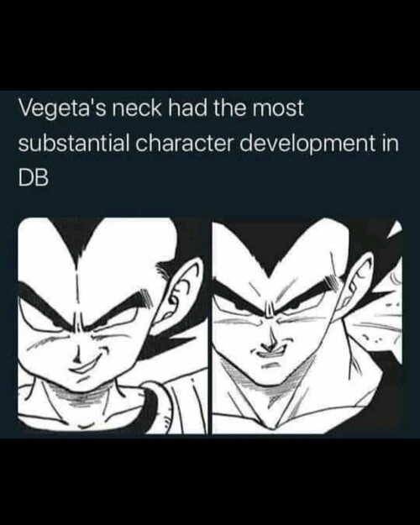Click the black bar above the caption
The width and height of the screenshot is (420, 525).
coord(210,45)
